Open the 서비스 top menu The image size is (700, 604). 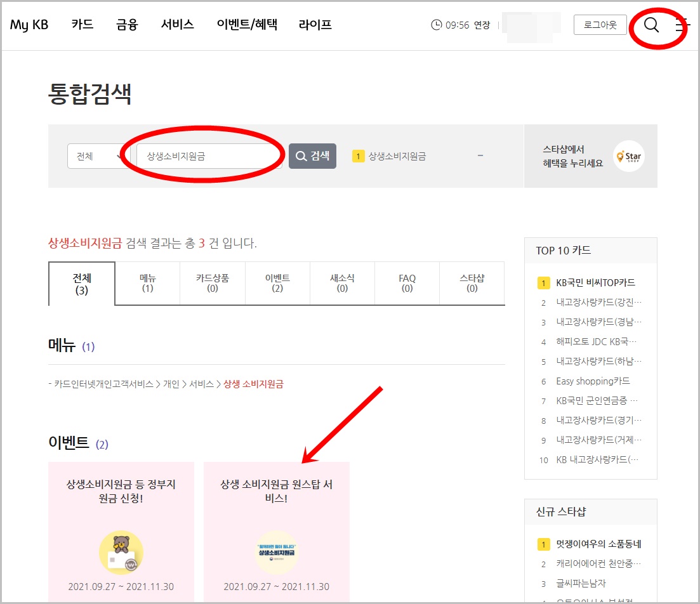[177, 24]
